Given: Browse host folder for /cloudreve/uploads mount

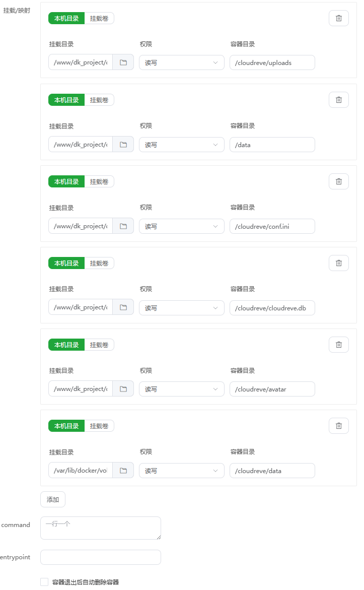Looking at the screenshot, I should coord(123,62).
